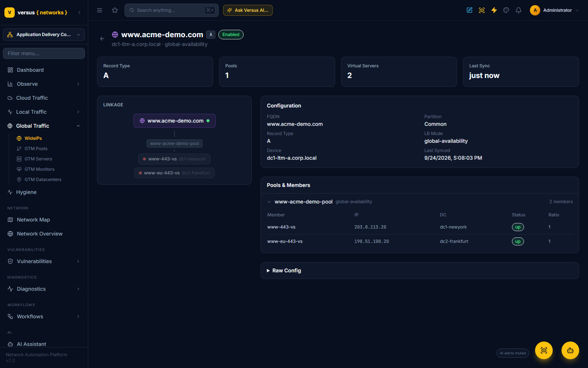Open Network Overview in the sidebar
This screenshot has height=368, width=588.
click(x=44, y=234)
